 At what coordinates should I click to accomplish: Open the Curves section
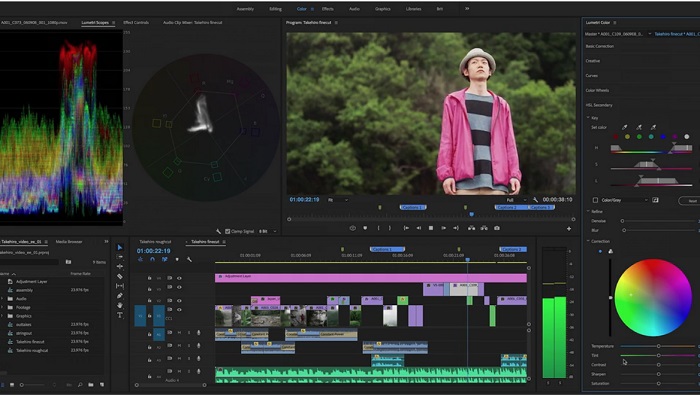tap(592, 75)
